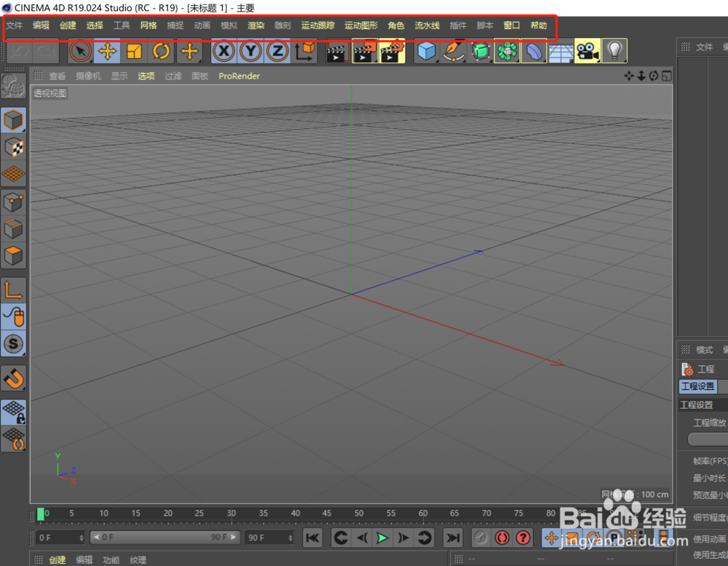Switch to Texture mode

[13, 148]
